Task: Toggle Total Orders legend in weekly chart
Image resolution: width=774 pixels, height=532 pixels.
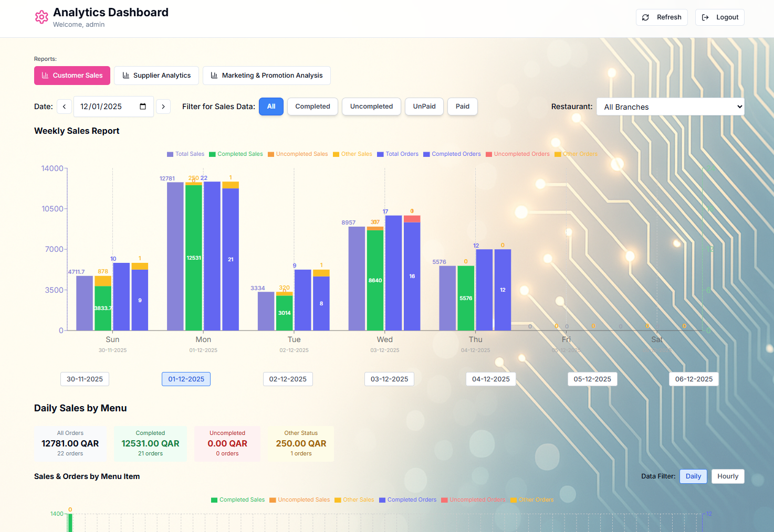Action: coord(398,154)
